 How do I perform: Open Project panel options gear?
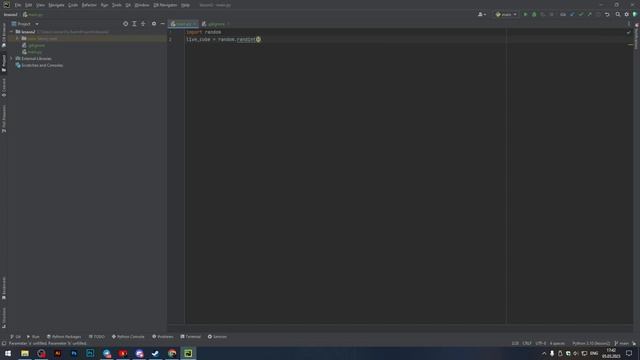(x=154, y=24)
